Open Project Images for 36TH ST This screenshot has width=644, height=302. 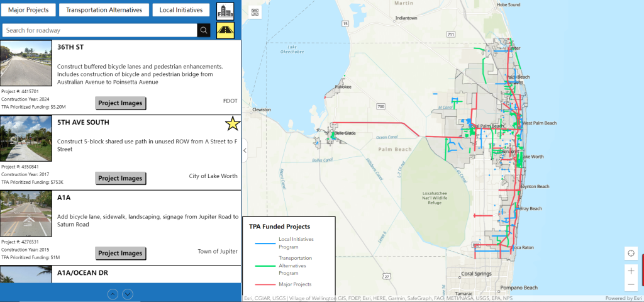[120, 103]
